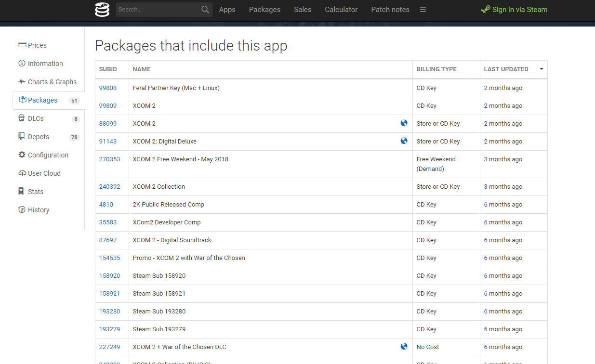Go to Apps in the top navigation
The height and width of the screenshot is (364, 595).
[227, 10]
